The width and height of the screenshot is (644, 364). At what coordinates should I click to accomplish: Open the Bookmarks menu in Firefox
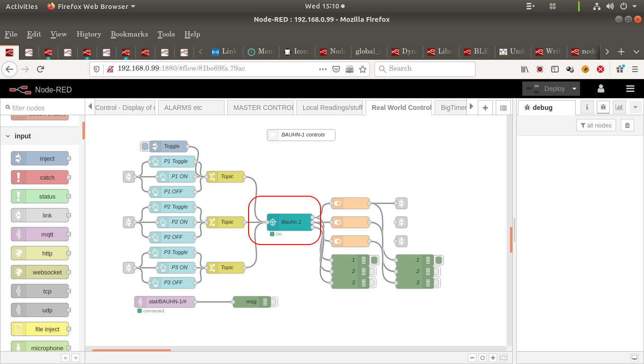(x=129, y=34)
